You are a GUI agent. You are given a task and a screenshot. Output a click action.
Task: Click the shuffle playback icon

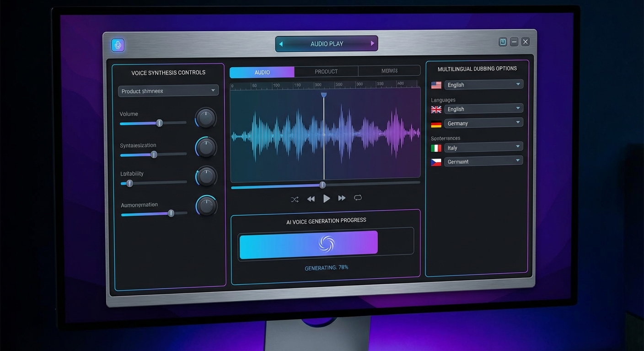pos(295,199)
